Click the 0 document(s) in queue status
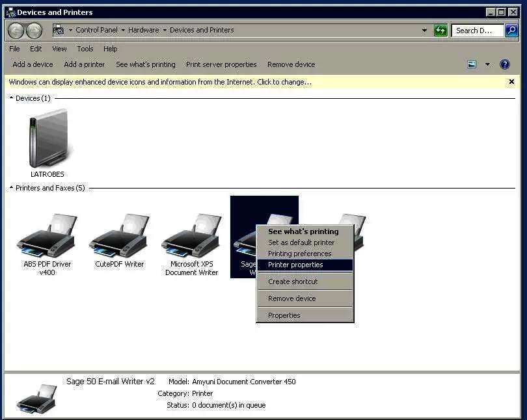Image resolution: width=527 pixels, height=420 pixels. click(x=228, y=405)
